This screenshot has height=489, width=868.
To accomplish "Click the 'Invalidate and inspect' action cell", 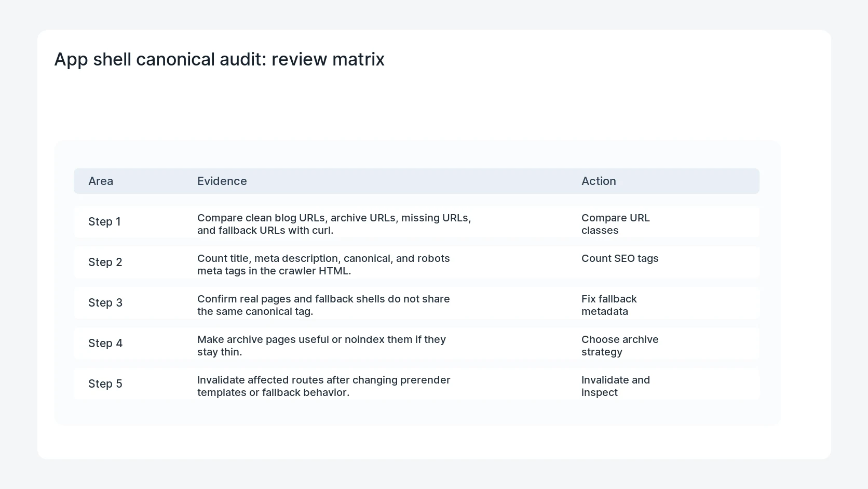I will (616, 386).
